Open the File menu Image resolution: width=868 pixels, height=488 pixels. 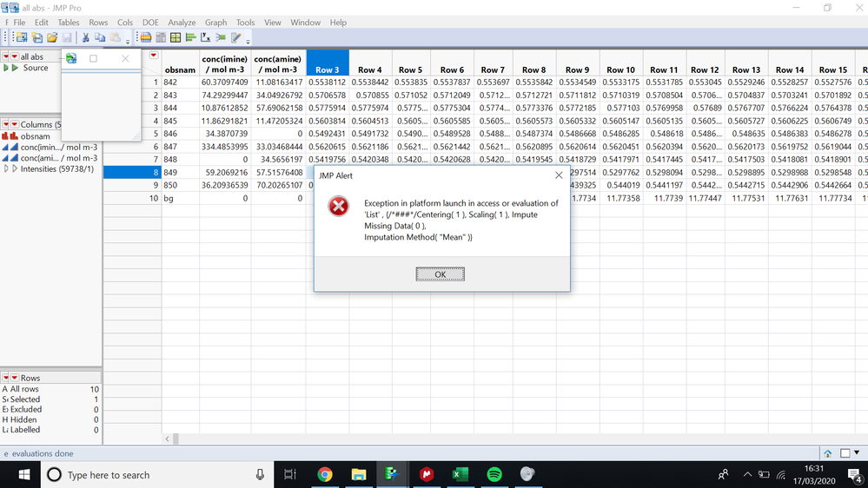click(x=19, y=22)
